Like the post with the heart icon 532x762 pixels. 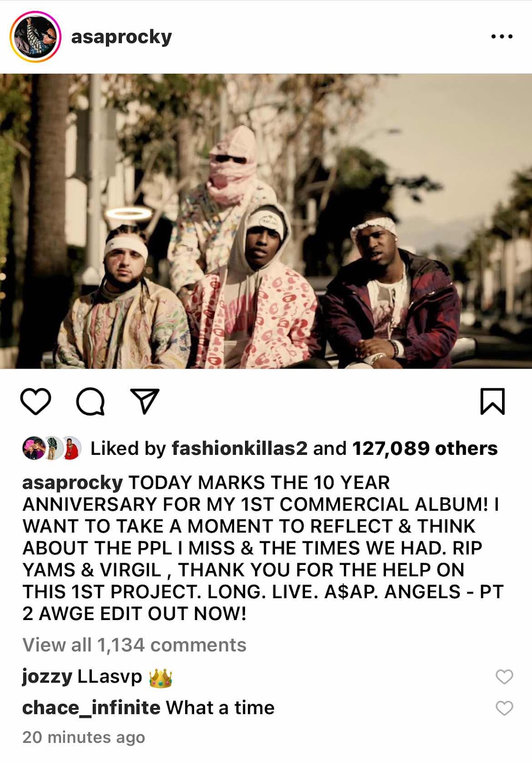tap(36, 401)
